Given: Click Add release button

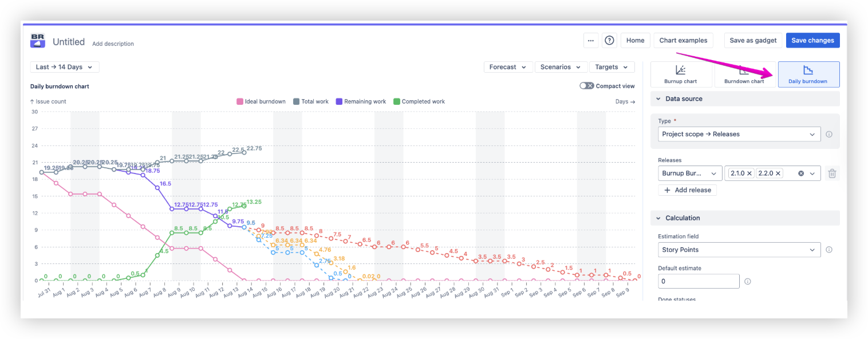Looking at the screenshot, I should (687, 190).
